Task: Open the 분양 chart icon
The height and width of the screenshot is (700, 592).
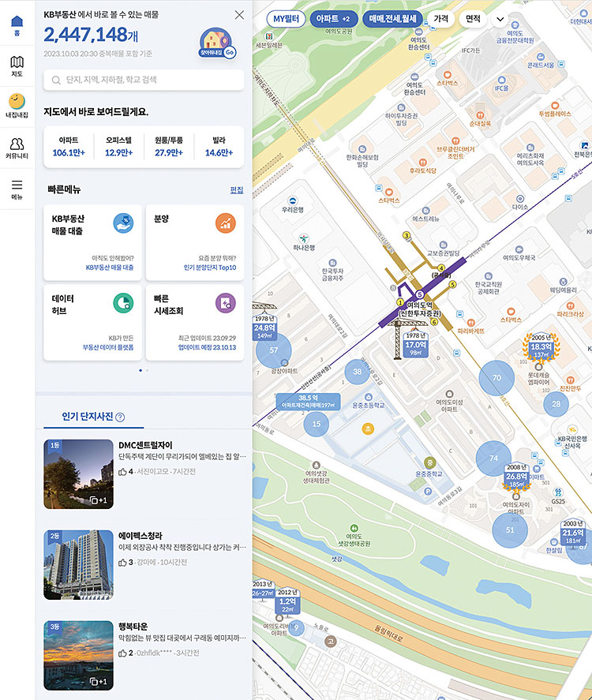Action: (x=226, y=223)
